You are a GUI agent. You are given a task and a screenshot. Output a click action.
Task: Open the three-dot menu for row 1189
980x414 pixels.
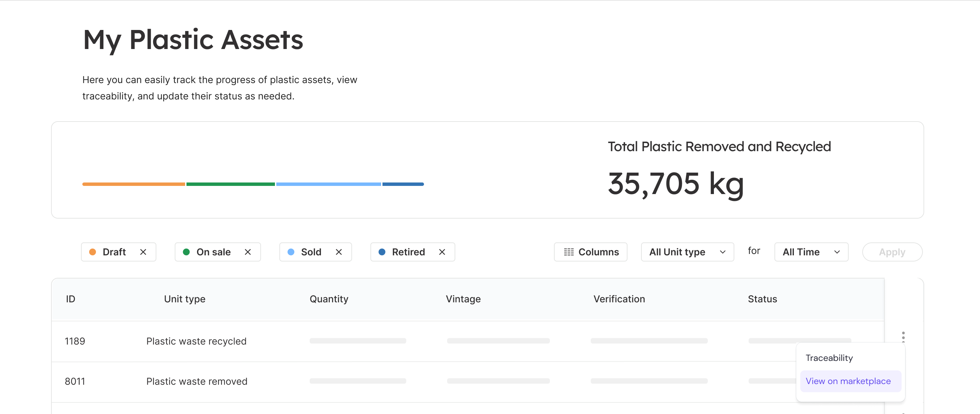(x=903, y=337)
